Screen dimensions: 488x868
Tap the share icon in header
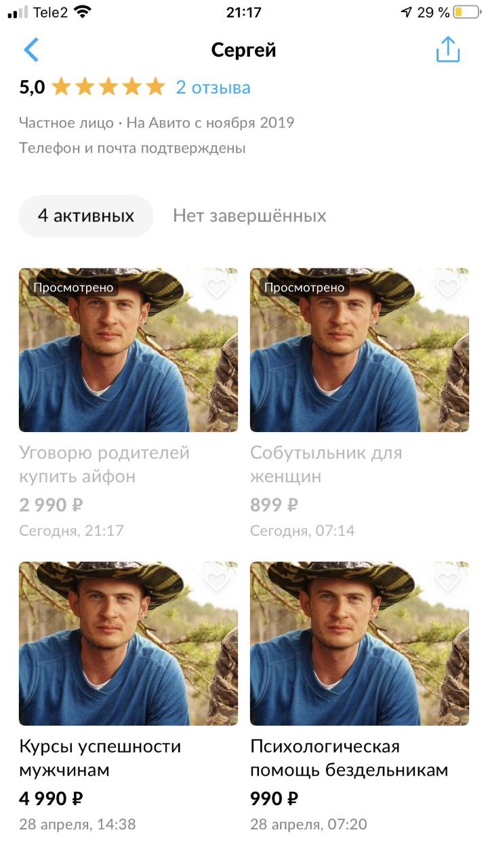coord(448,50)
